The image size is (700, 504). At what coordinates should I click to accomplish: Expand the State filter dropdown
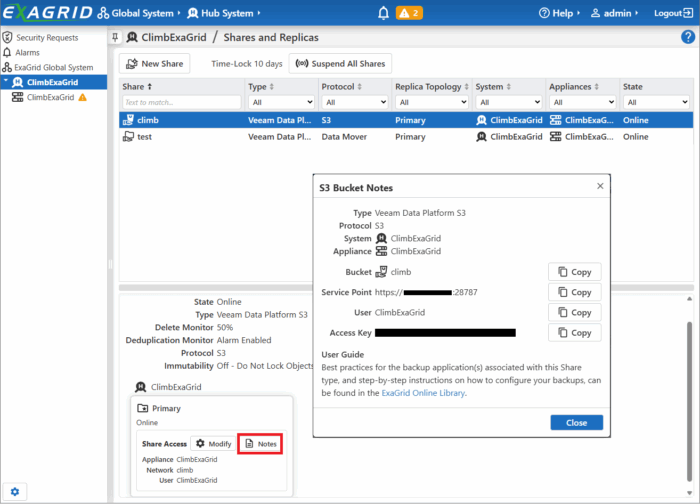click(655, 102)
